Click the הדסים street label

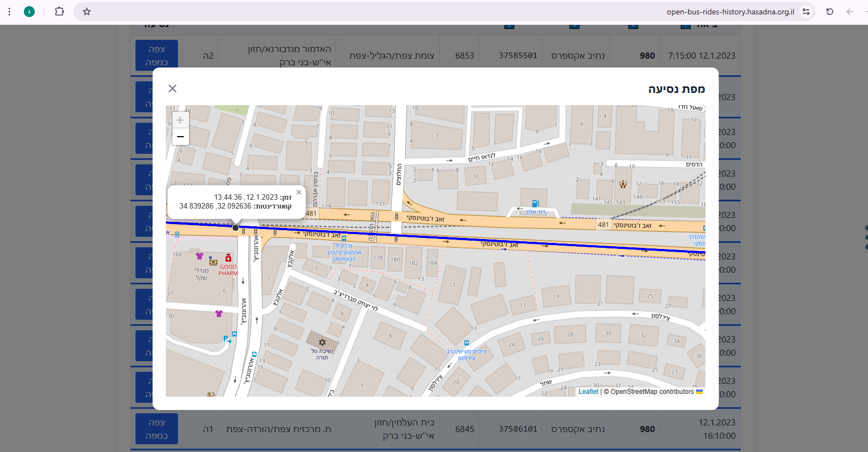tap(694, 164)
